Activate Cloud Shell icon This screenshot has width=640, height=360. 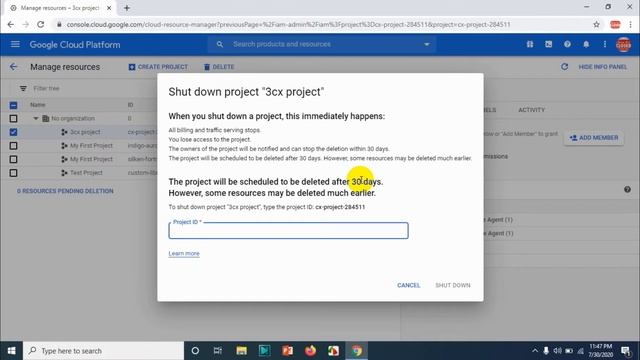pyautogui.click(x=549, y=44)
